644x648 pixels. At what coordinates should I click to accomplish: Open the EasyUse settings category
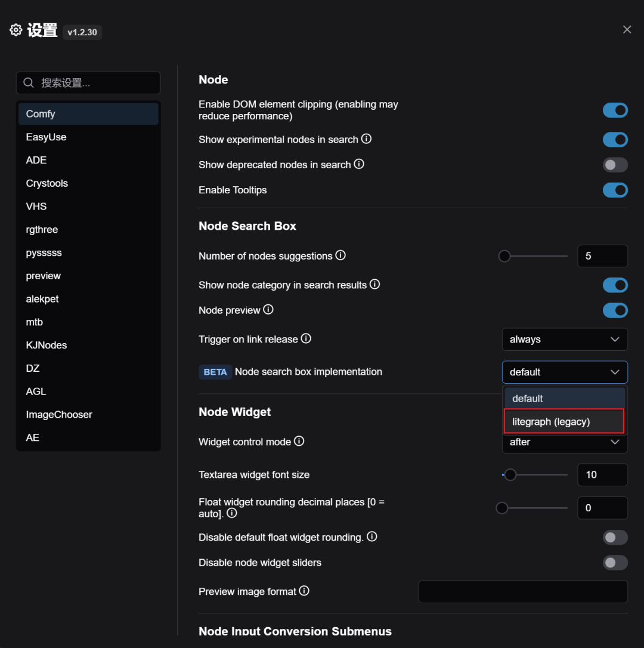point(47,137)
